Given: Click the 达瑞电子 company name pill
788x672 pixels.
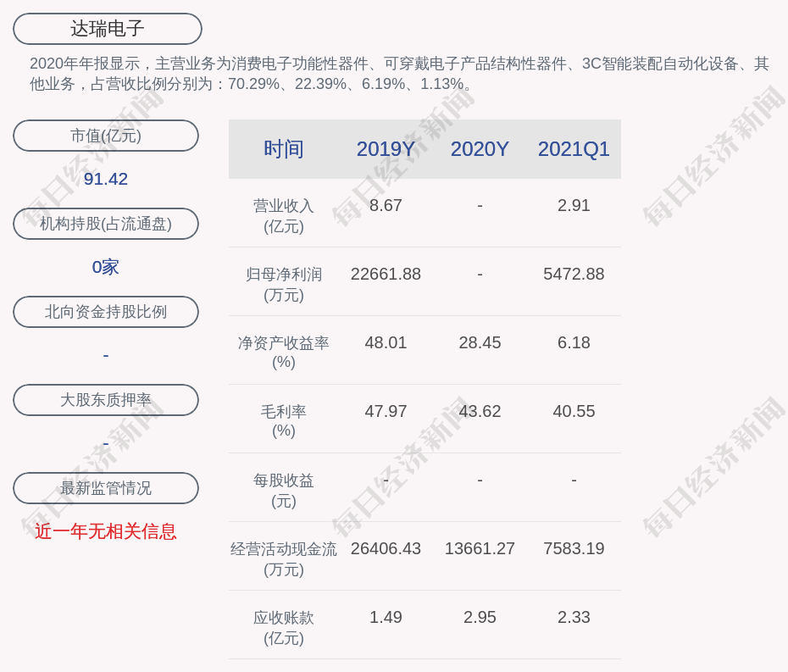Looking at the screenshot, I should click(x=107, y=29).
